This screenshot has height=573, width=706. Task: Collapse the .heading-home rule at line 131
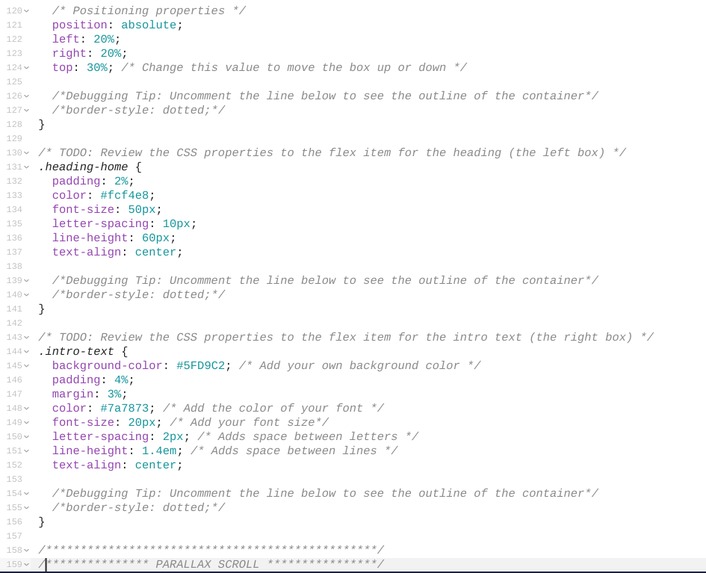(27, 167)
